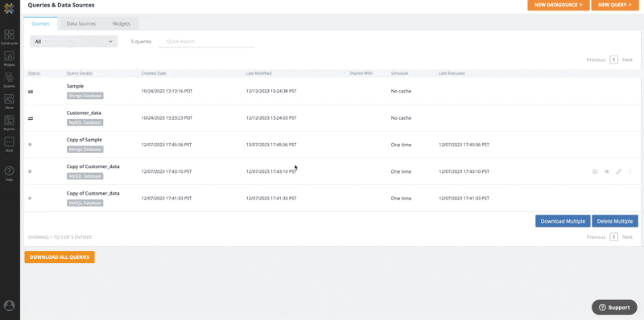
Task: Open the More sidebar menu icon
Action: pos(9,144)
